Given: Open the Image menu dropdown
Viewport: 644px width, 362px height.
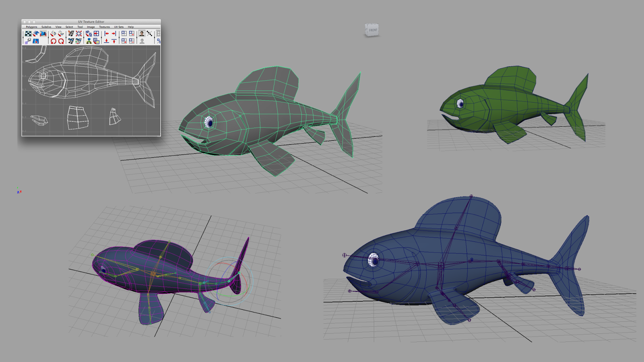Looking at the screenshot, I should coord(91,27).
